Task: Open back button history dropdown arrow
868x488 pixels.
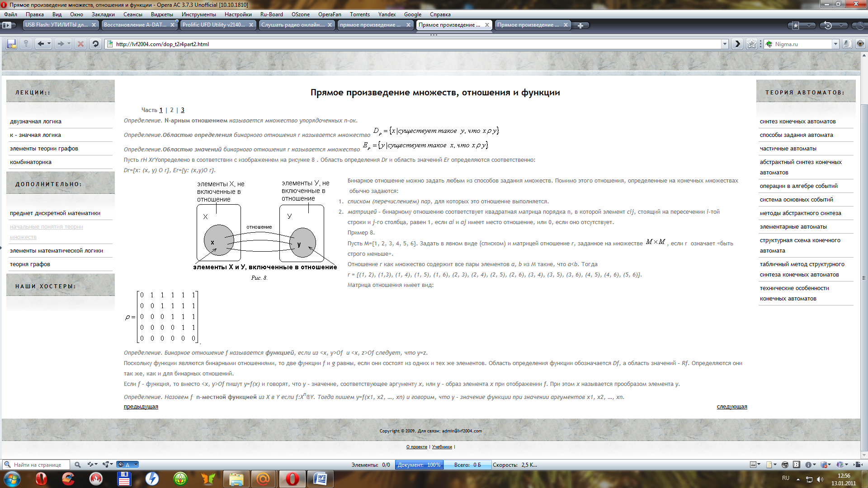Action: tap(49, 44)
